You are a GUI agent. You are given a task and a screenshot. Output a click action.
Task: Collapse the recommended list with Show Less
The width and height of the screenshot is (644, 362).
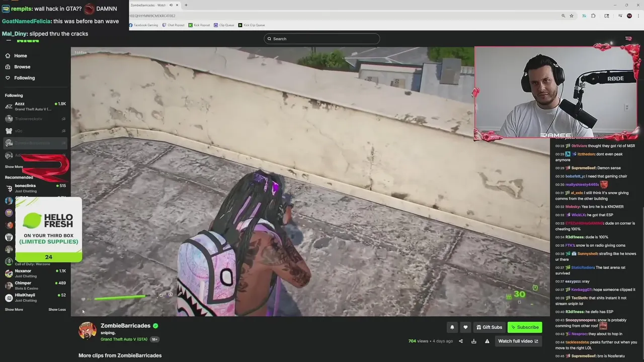(57, 310)
